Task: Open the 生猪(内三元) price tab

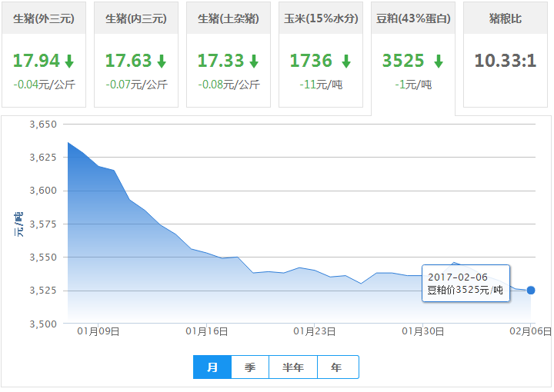Action: [x=136, y=55]
